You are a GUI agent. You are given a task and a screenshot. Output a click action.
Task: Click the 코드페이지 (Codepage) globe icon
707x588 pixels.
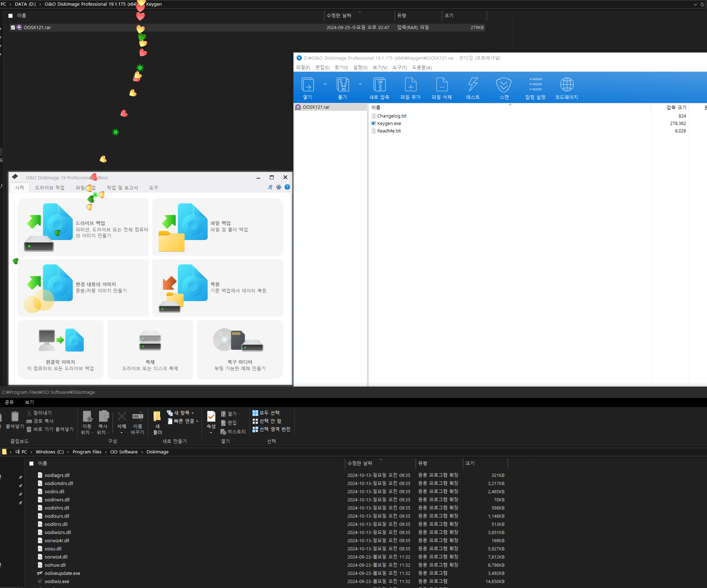pyautogui.click(x=567, y=85)
